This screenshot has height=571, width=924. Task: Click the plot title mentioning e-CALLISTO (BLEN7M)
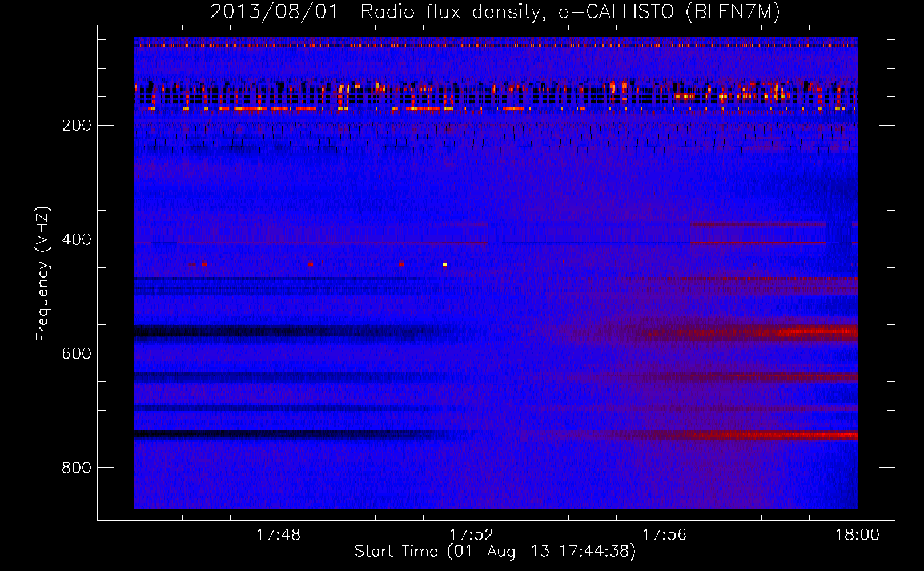tap(495, 12)
